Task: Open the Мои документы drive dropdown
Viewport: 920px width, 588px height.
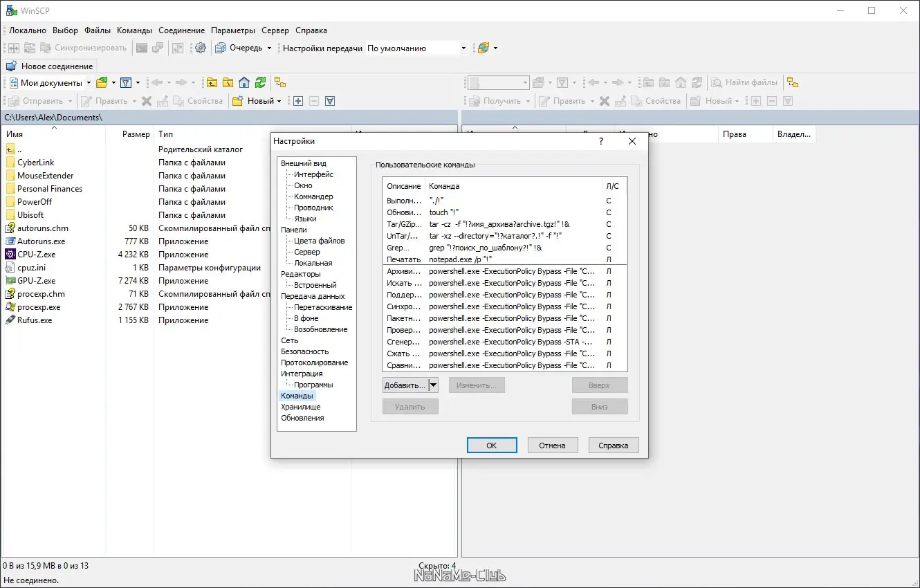Action: click(88, 83)
